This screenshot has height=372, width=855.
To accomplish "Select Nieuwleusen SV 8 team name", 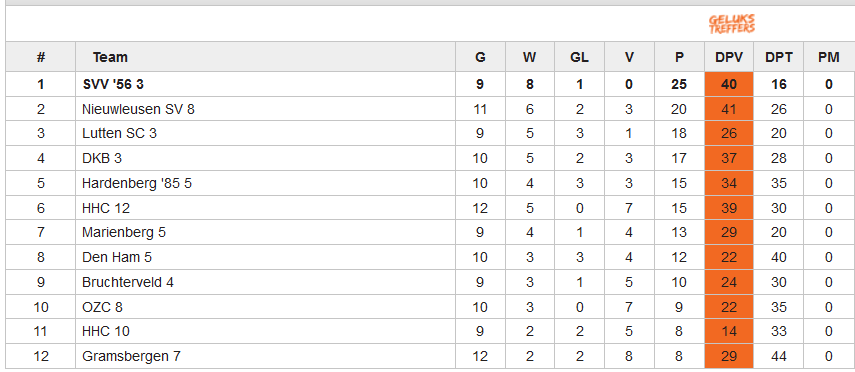I will point(138,110).
